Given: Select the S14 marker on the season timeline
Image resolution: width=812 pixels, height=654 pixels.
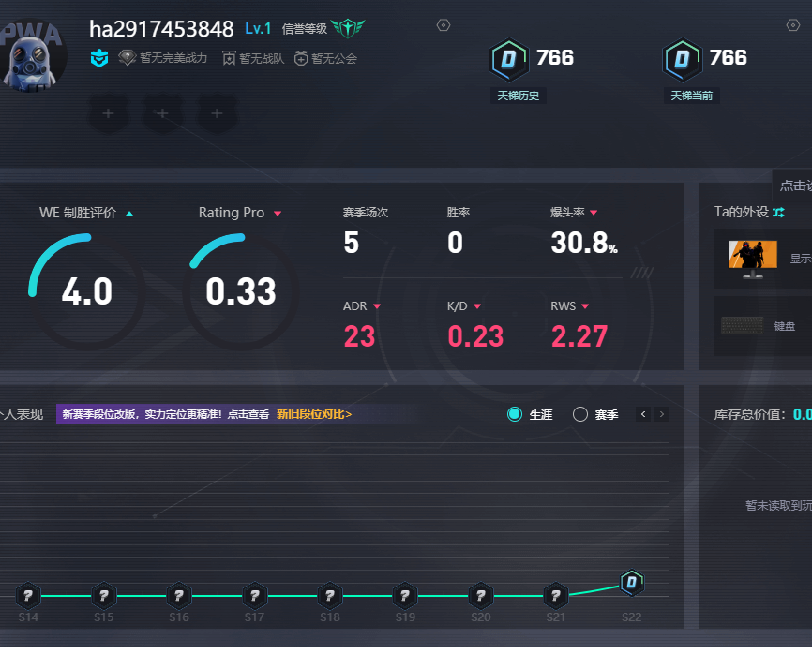Looking at the screenshot, I should pos(28,595).
